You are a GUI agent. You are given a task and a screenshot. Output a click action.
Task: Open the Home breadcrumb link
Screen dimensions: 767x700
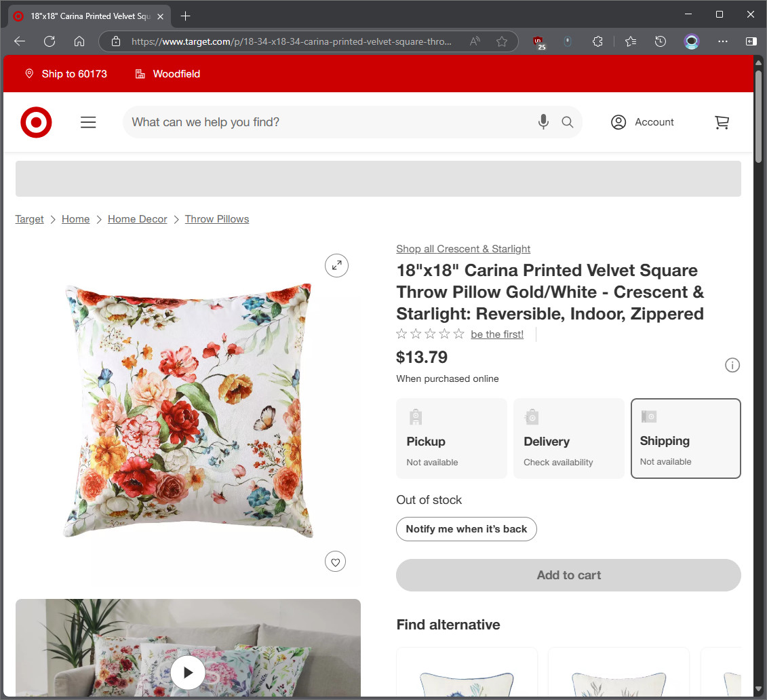click(x=76, y=219)
